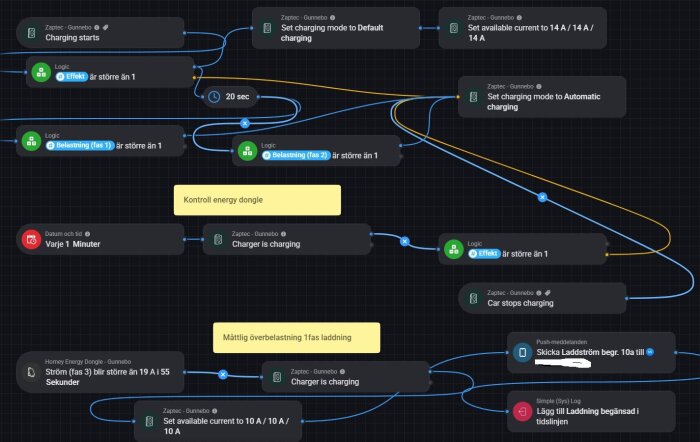The height and width of the screenshot is (442, 700).
Task: Click info icon on Set charging mode Default card
Action: point(332,18)
